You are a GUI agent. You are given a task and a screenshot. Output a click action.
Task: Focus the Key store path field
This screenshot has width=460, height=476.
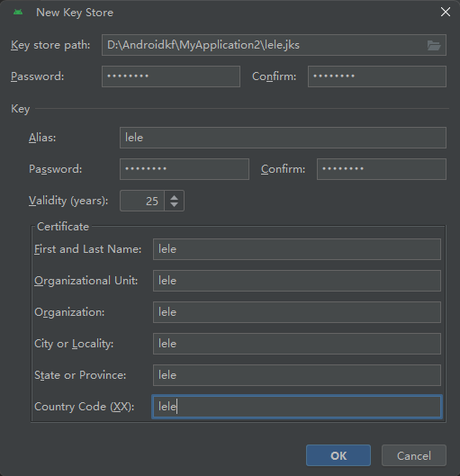click(274, 45)
